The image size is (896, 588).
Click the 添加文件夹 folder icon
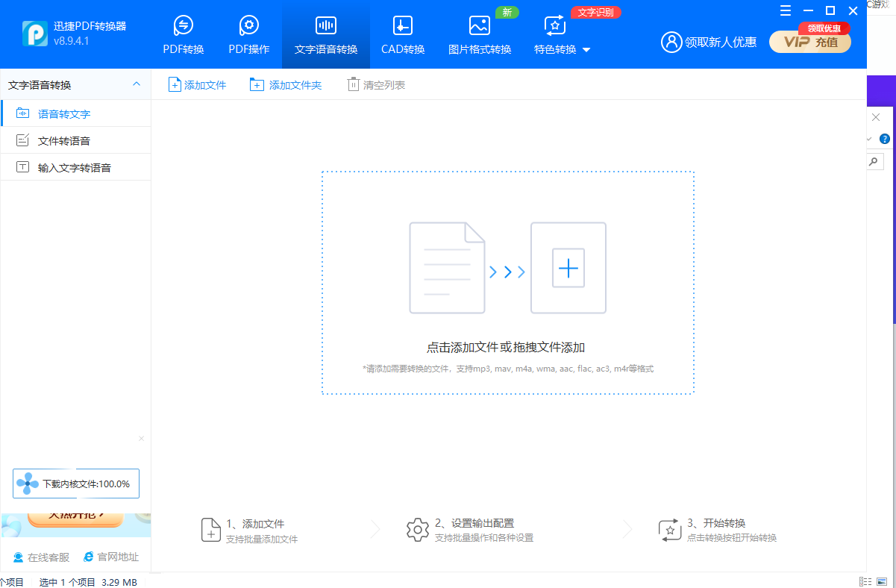coord(257,85)
